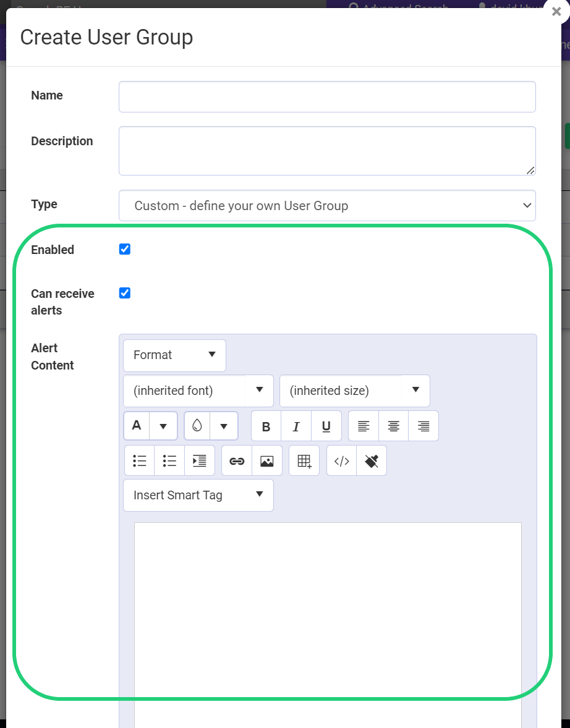Insert an unordered list
Viewport: 570px width, 728px height.
tap(139, 460)
